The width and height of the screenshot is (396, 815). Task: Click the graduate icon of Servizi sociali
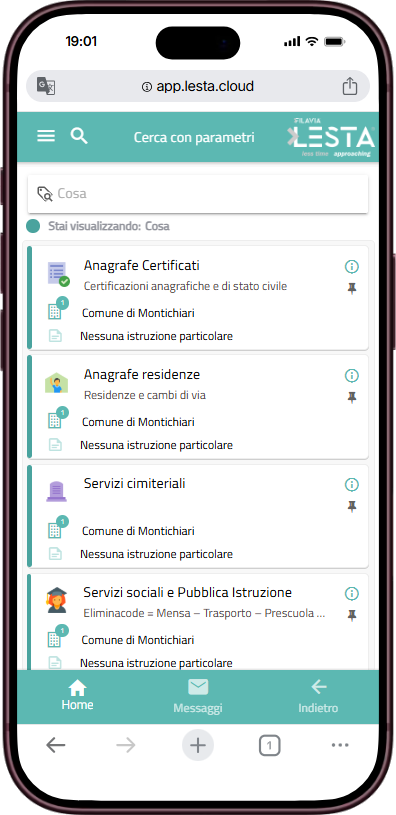point(56,600)
